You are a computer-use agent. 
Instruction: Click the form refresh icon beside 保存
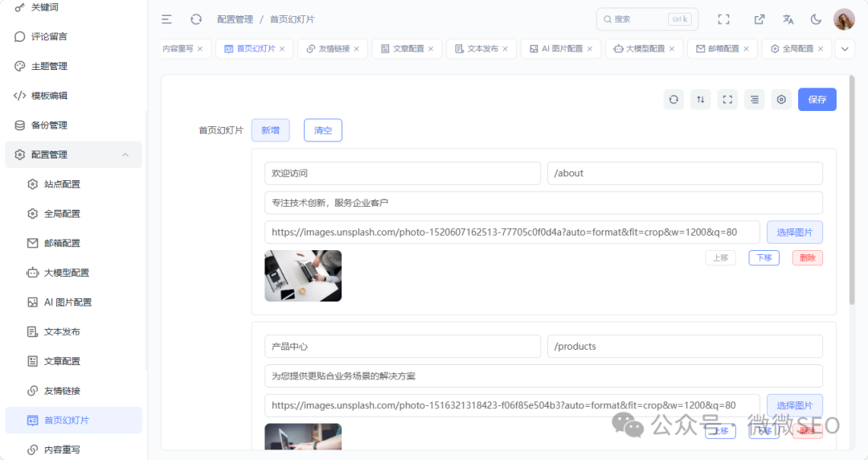[674, 100]
